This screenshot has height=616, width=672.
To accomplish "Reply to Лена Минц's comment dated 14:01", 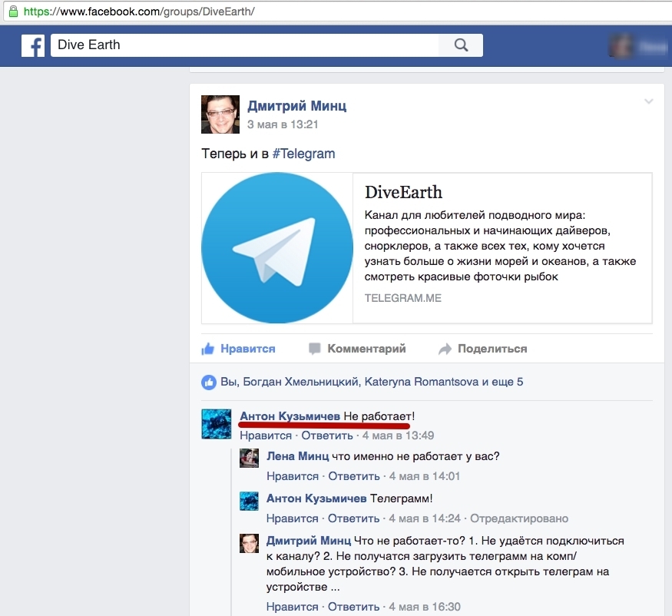I will pyautogui.click(x=353, y=476).
